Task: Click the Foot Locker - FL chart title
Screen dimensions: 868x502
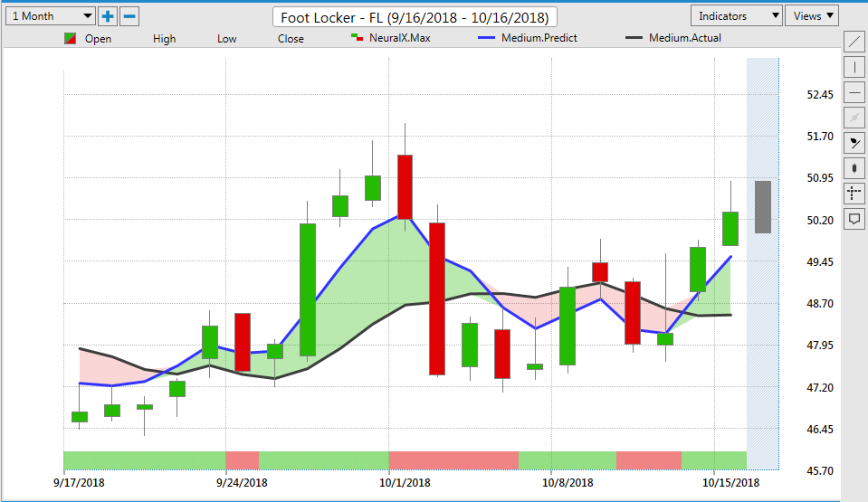Action: [x=415, y=17]
